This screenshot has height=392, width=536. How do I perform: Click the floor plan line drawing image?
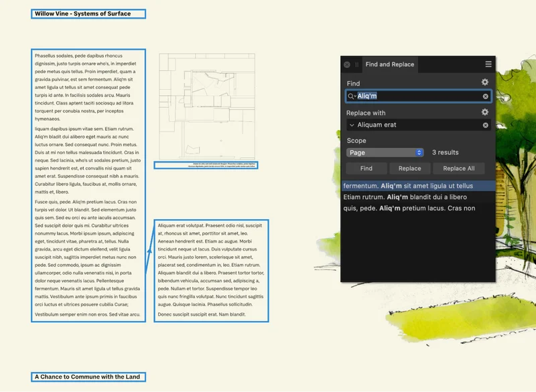207,107
